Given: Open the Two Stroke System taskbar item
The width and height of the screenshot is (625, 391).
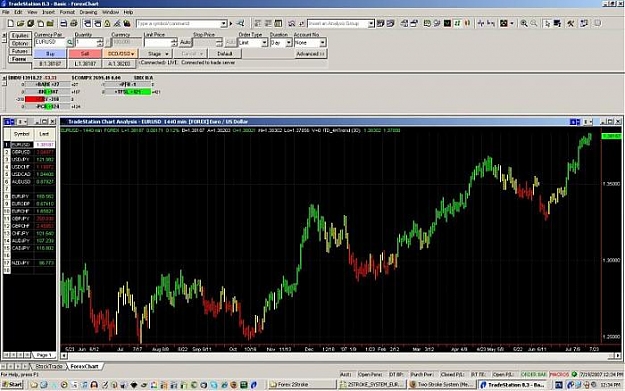Looking at the screenshot, I should 442,385.
